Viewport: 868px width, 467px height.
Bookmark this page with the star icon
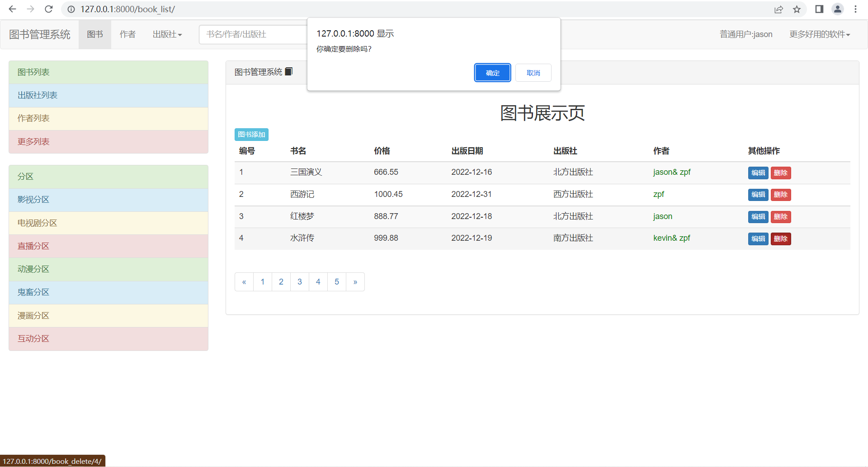(x=797, y=9)
